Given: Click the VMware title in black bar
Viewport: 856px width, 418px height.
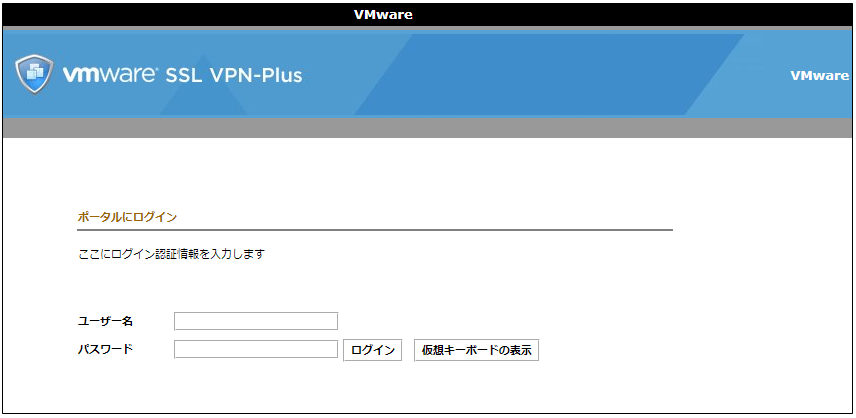Looking at the screenshot, I should pos(383,15).
